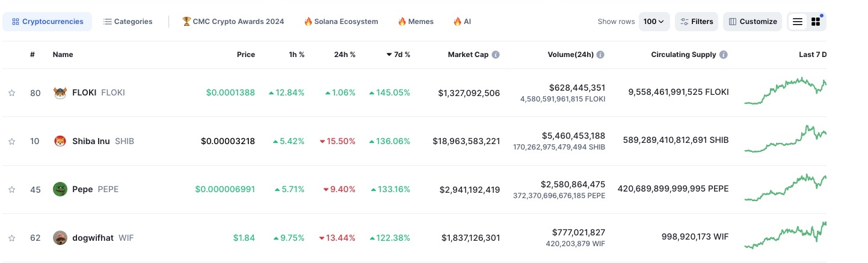
Task: Click the Volume(24h) info icon
Action: (600, 55)
